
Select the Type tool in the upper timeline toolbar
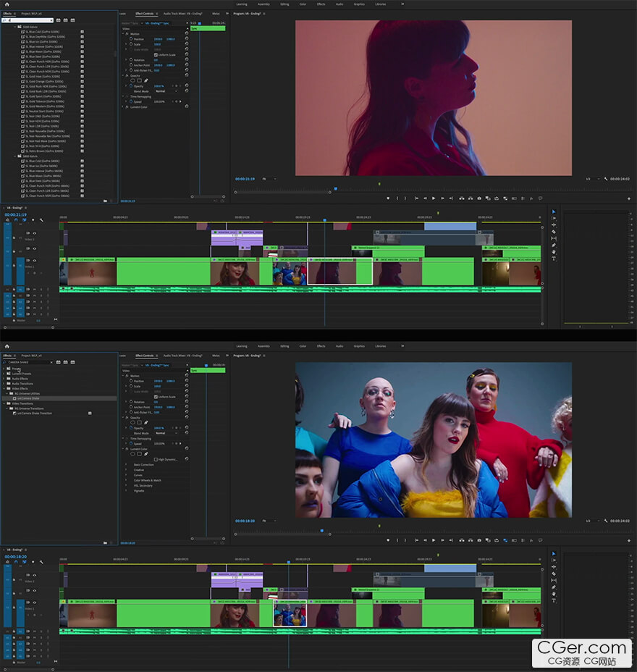(554, 259)
